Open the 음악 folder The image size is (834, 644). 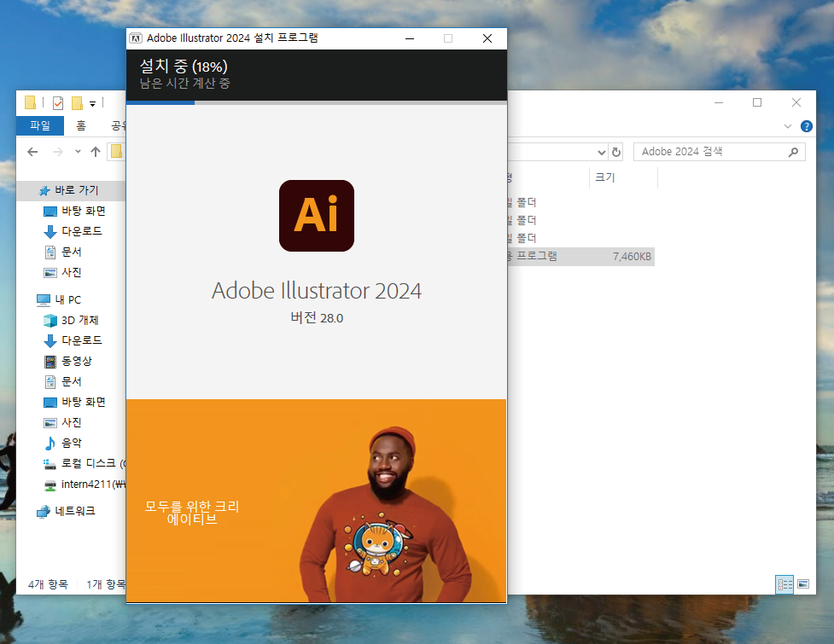coord(71,443)
